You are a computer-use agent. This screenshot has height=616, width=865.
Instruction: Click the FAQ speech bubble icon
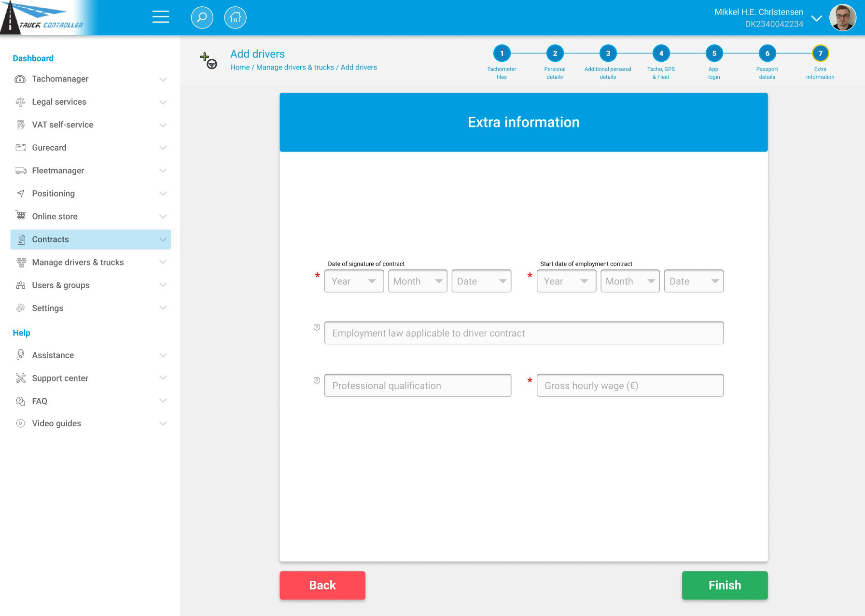pos(20,401)
